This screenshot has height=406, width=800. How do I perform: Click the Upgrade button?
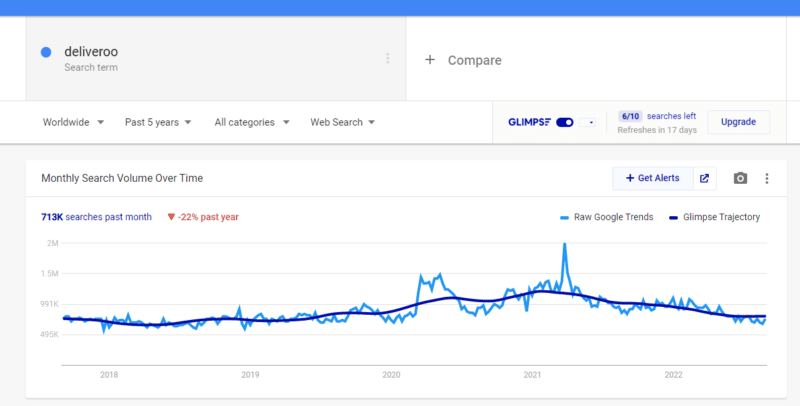[738, 122]
